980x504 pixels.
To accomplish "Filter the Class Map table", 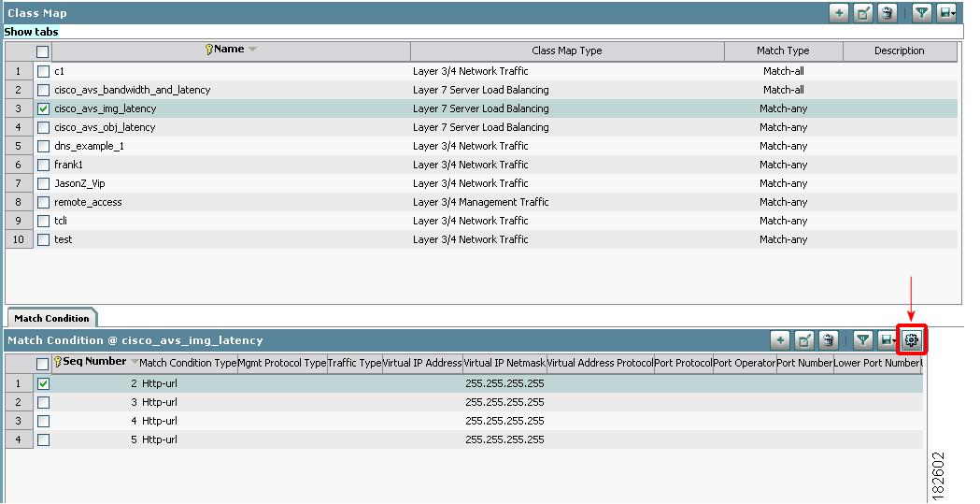I will click(922, 12).
